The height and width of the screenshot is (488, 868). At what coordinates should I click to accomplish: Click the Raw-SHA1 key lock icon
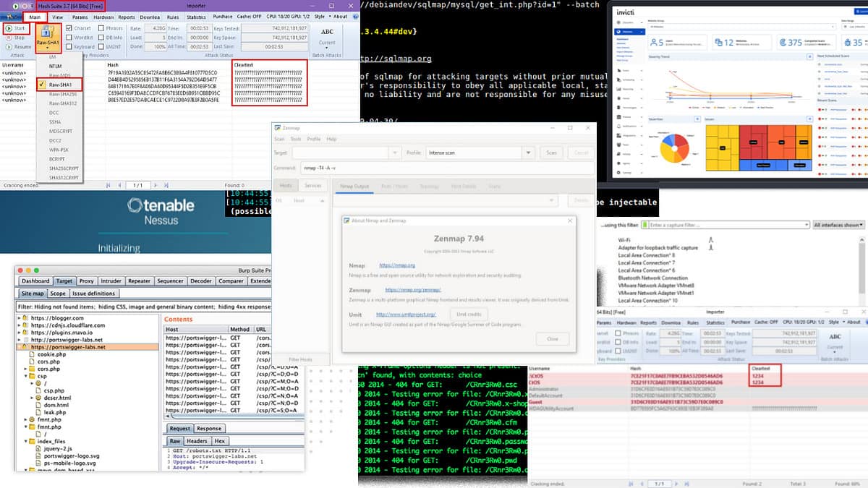pyautogui.click(x=46, y=32)
